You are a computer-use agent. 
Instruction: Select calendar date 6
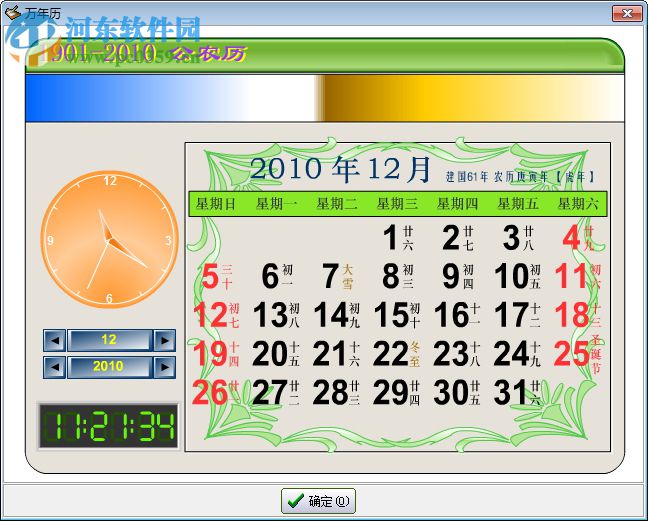[277, 276]
